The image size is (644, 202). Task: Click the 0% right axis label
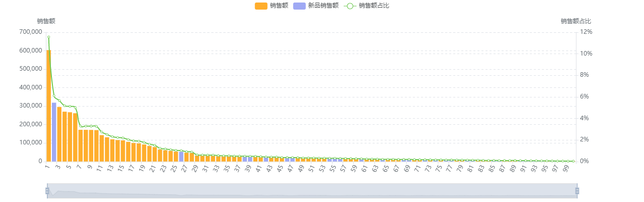click(x=585, y=162)
